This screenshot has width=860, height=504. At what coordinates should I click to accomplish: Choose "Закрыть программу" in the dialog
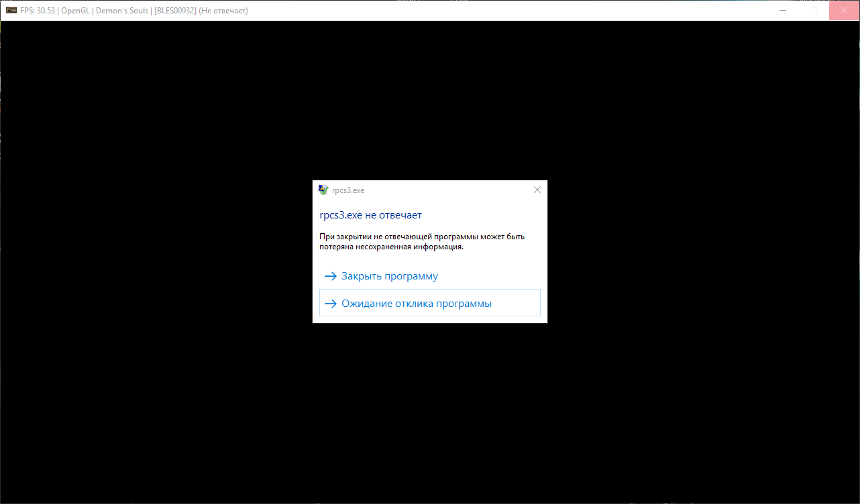[429, 276]
